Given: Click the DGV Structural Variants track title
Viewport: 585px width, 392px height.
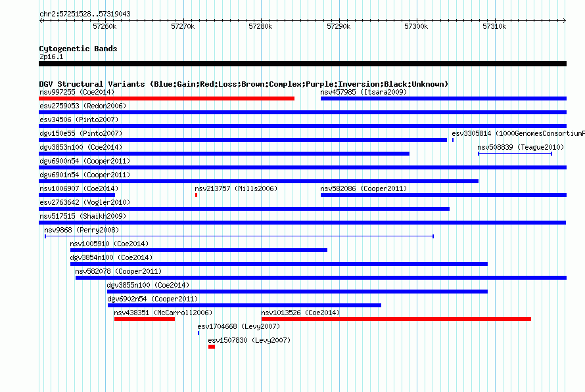Looking at the screenshot, I should pyautogui.click(x=244, y=84).
